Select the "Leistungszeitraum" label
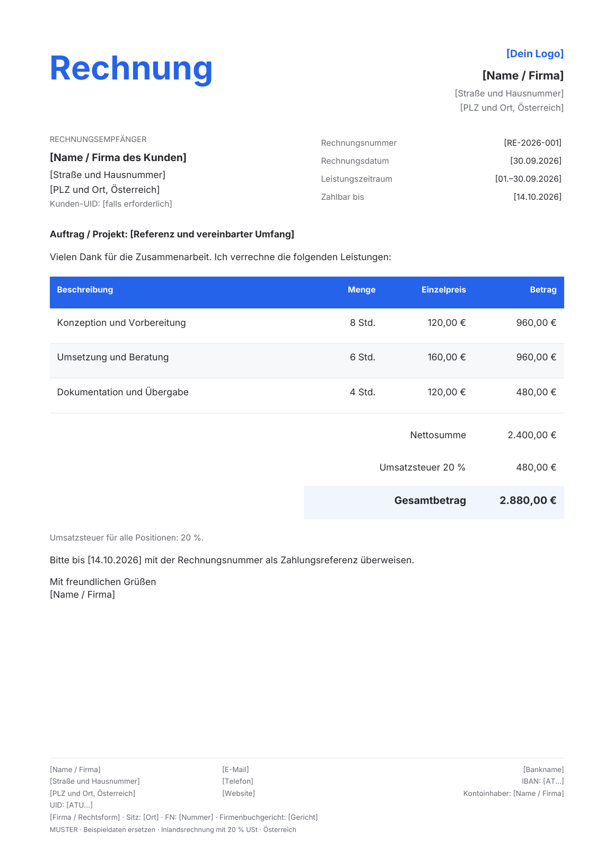Screen dimensions: 614x868 point(357,179)
